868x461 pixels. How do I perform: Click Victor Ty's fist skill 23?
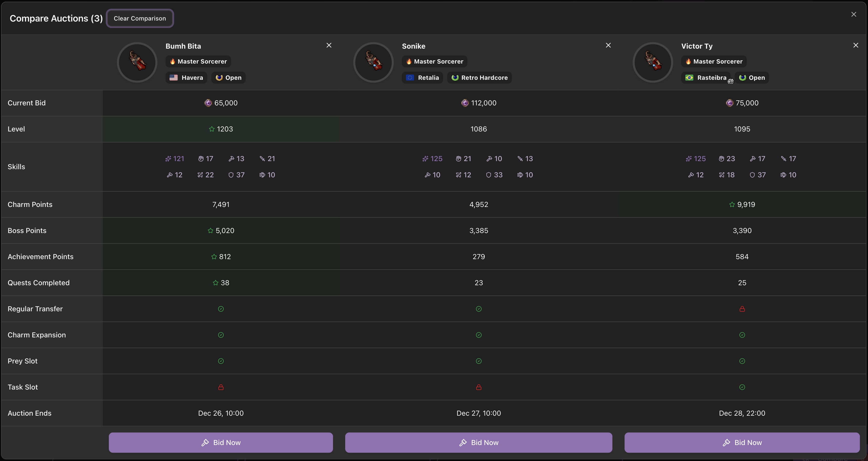[x=727, y=159]
